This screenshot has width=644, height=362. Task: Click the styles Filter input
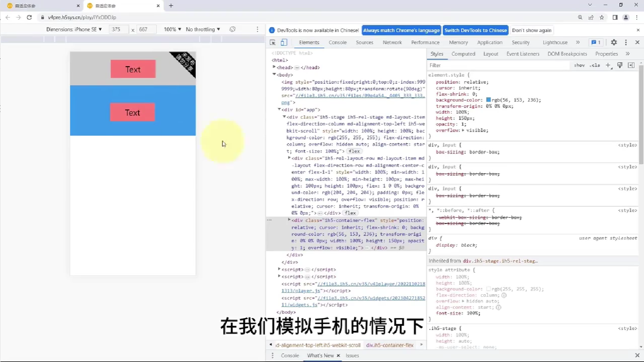tap(498, 65)
